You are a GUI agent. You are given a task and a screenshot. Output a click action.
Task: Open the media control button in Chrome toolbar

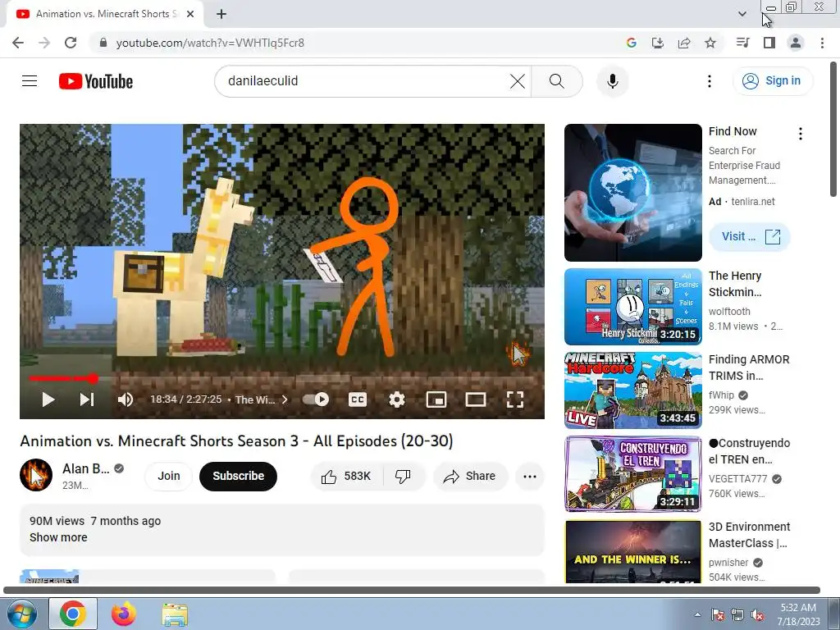742,43
